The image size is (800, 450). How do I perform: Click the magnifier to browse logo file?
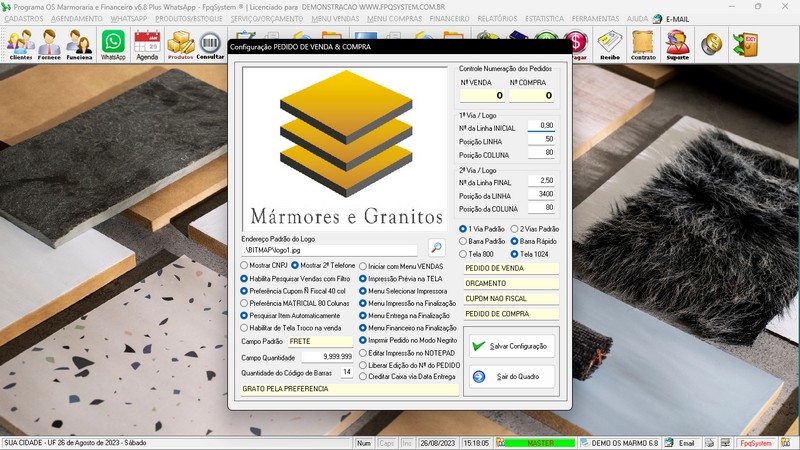(436, 248)
